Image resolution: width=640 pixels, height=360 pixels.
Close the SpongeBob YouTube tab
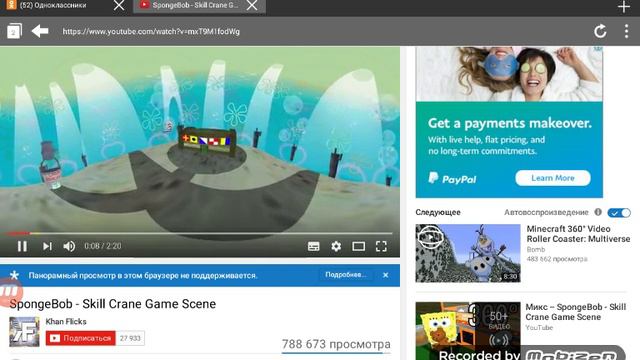[x=252, y=5]
